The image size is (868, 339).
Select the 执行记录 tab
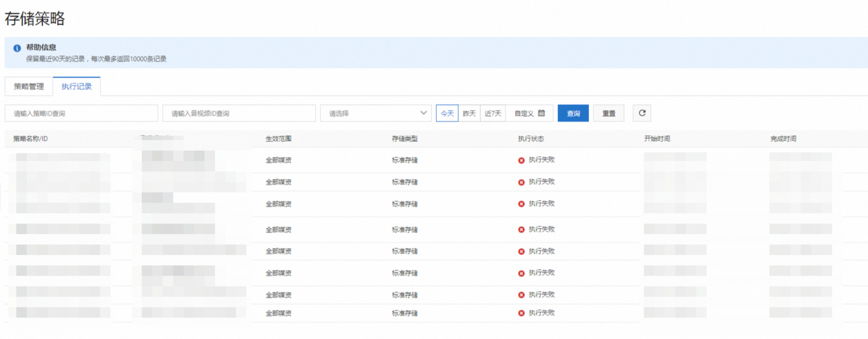pyautogui.click(x=77, y=87)
